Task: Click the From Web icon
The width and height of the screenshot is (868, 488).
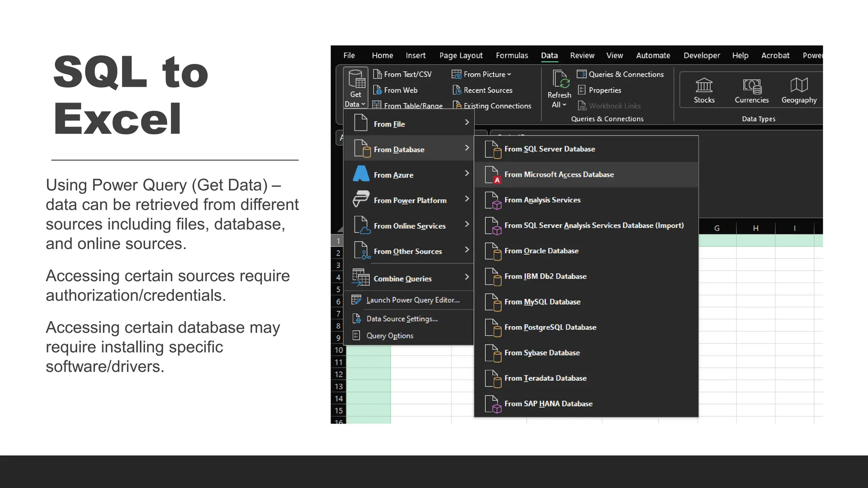Action: click(377, 90)
